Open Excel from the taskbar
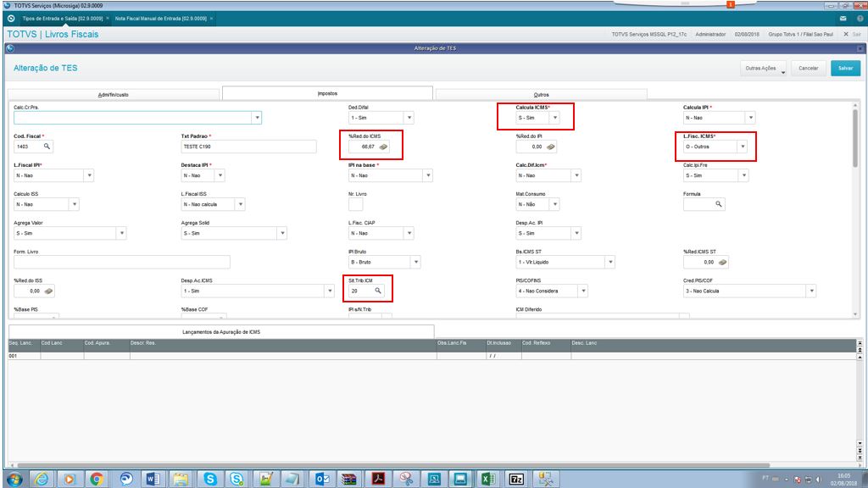Viewport: 868px width, 488px height. click(x=487, y=479)
